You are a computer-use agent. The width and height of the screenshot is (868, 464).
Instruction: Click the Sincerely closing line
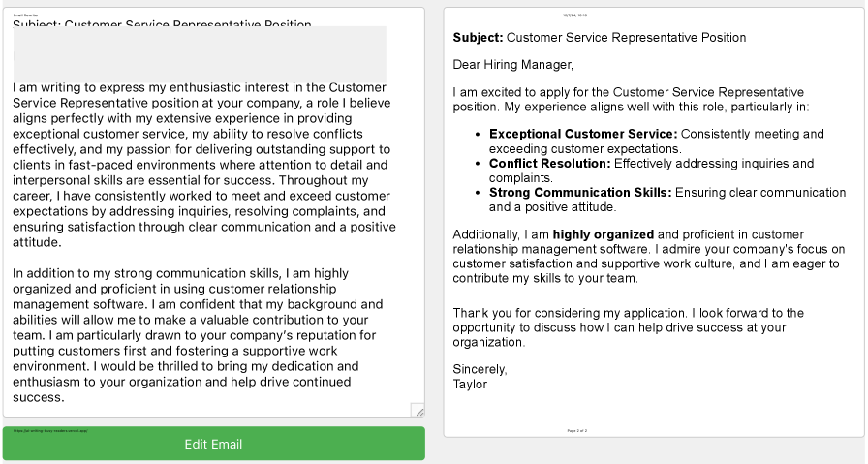pyautogui.click(x=480, y=369)
